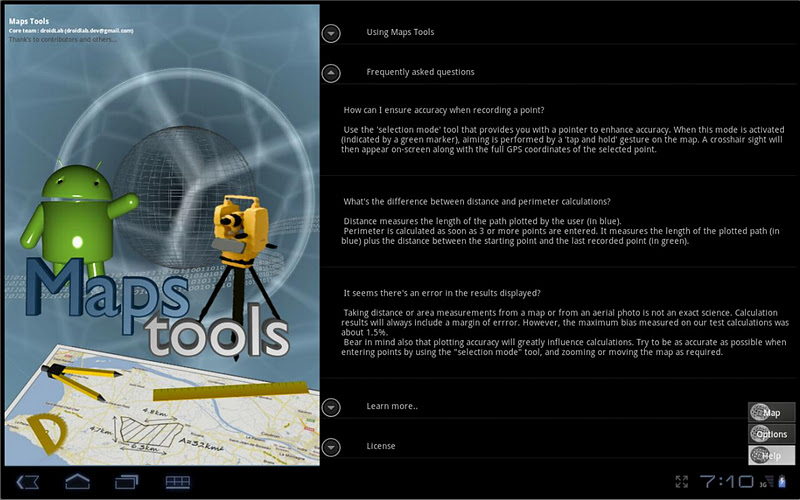The height and width of the screenshot is (500, 800).
Task: Expand the License section arrow
Action: (x=331, y=447)
